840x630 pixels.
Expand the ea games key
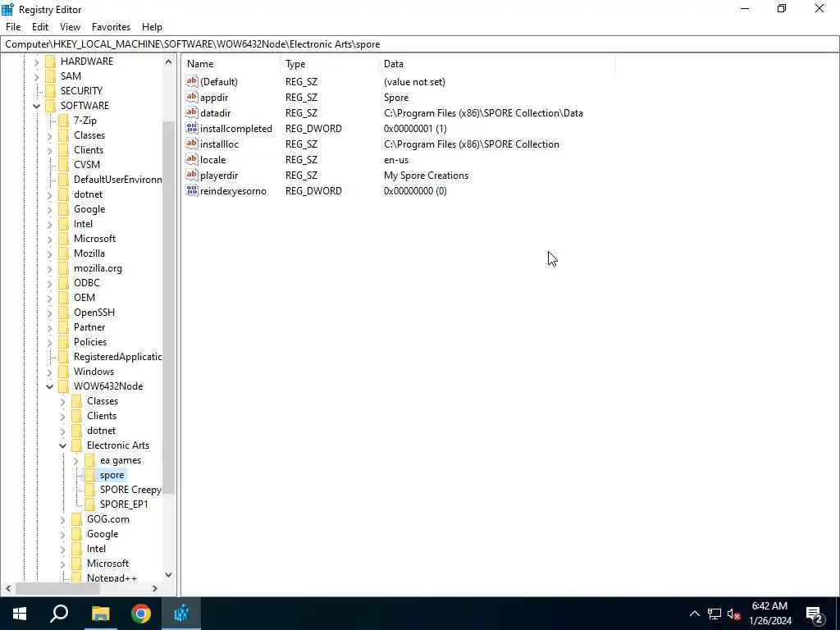tap(76, 460)
